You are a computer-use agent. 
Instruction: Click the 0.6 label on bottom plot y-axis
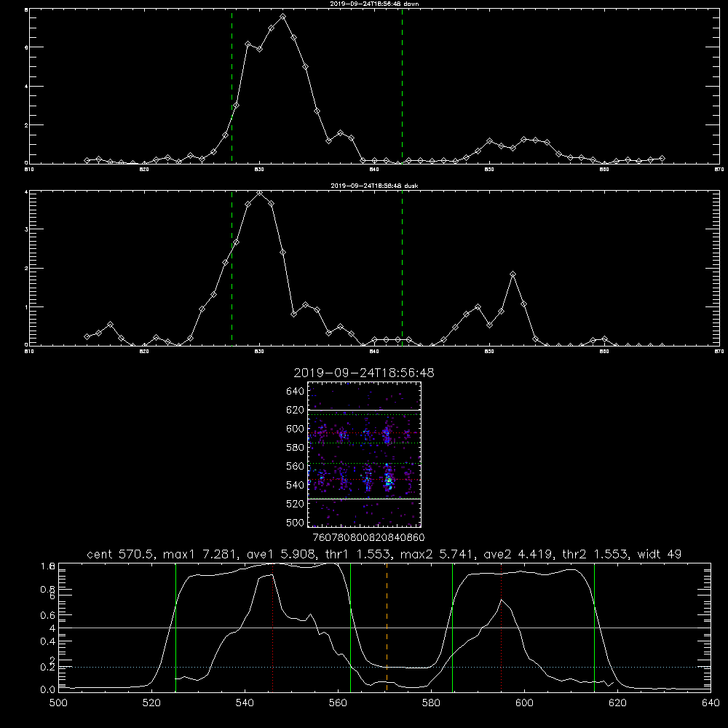48,615
